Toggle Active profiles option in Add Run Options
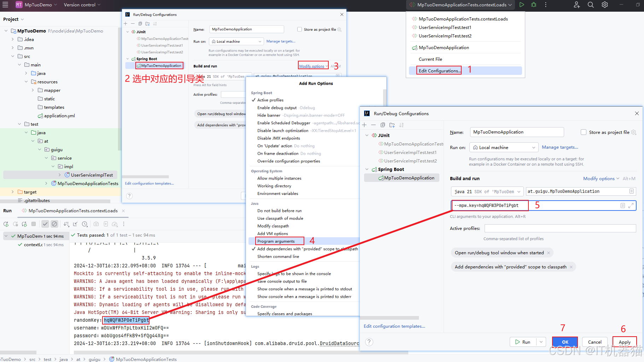 (x=270, y=100)
